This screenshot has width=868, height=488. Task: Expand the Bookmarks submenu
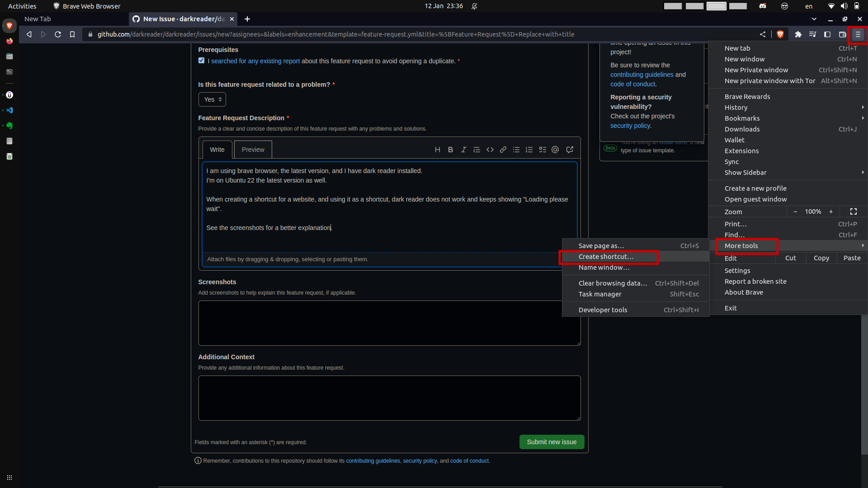(789, 118)
